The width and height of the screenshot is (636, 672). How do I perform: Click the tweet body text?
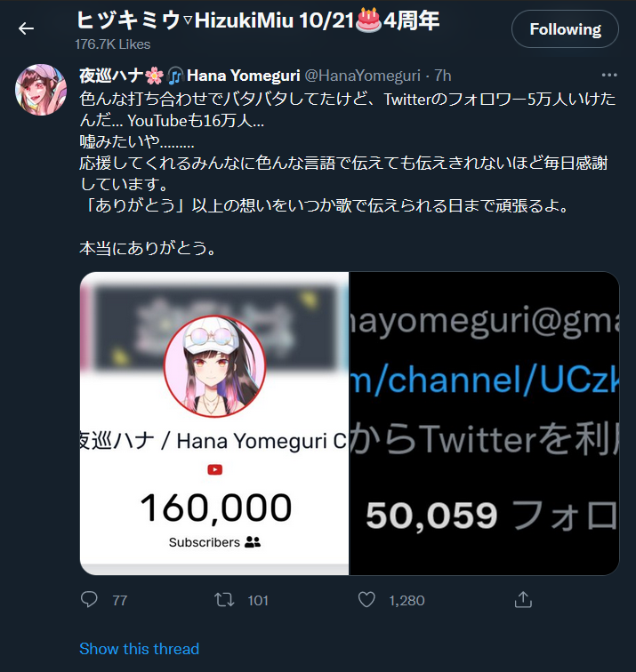[348, 173]
